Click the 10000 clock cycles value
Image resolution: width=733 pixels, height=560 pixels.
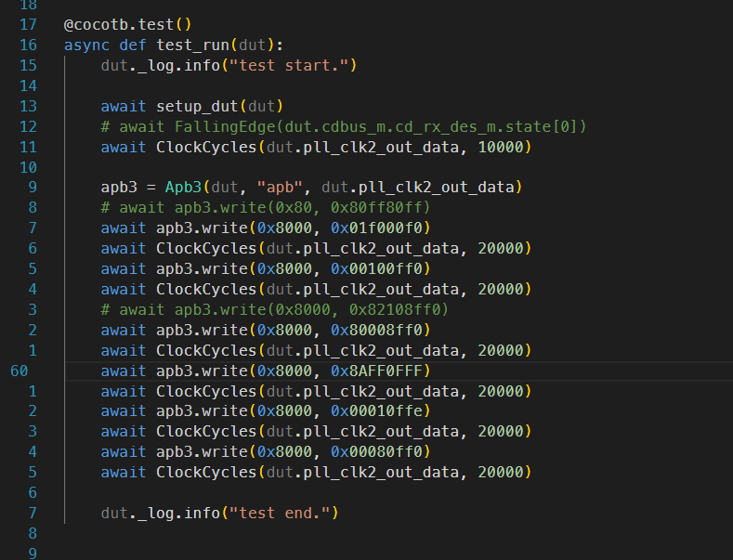[501, 148]
